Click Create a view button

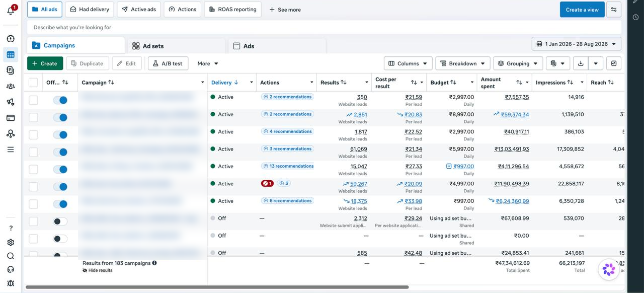pos(582,10)
